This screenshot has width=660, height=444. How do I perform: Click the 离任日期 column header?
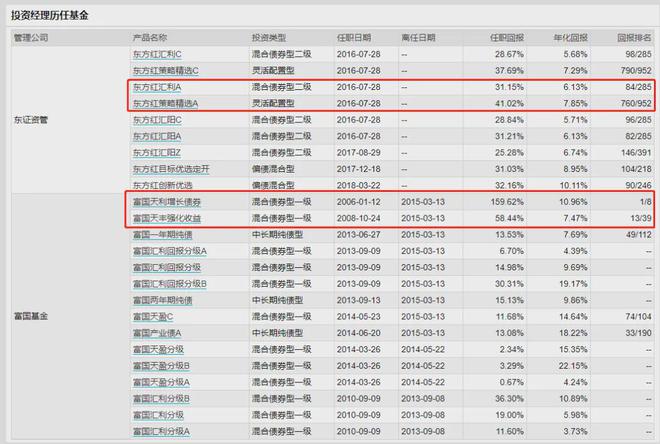[418, 38]
